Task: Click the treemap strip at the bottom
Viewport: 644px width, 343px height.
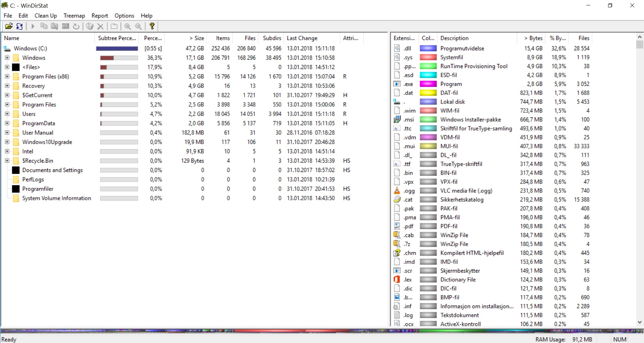Action: coord(322,331)
